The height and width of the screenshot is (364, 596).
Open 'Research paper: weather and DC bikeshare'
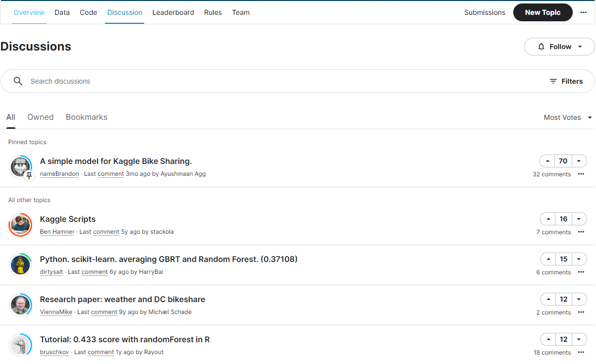122,299
